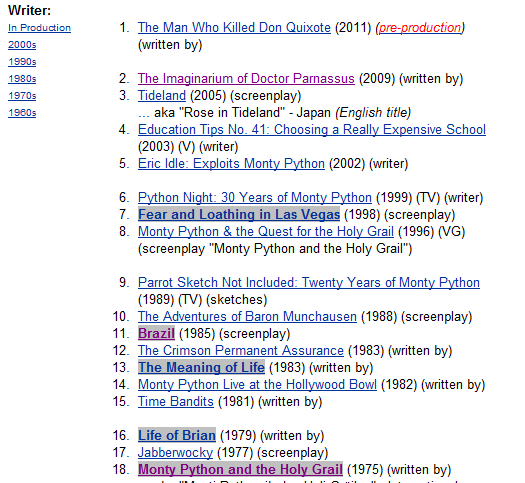Jump to the 1980s section
Screen dimensions: 525x483
tap(22, 79)
